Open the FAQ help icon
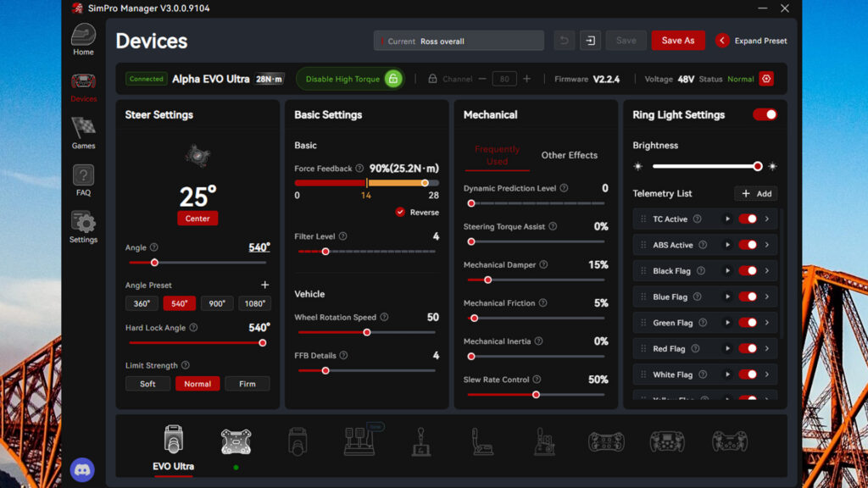The height and width of the screenshot is (488, 868). tap(83, 180)
